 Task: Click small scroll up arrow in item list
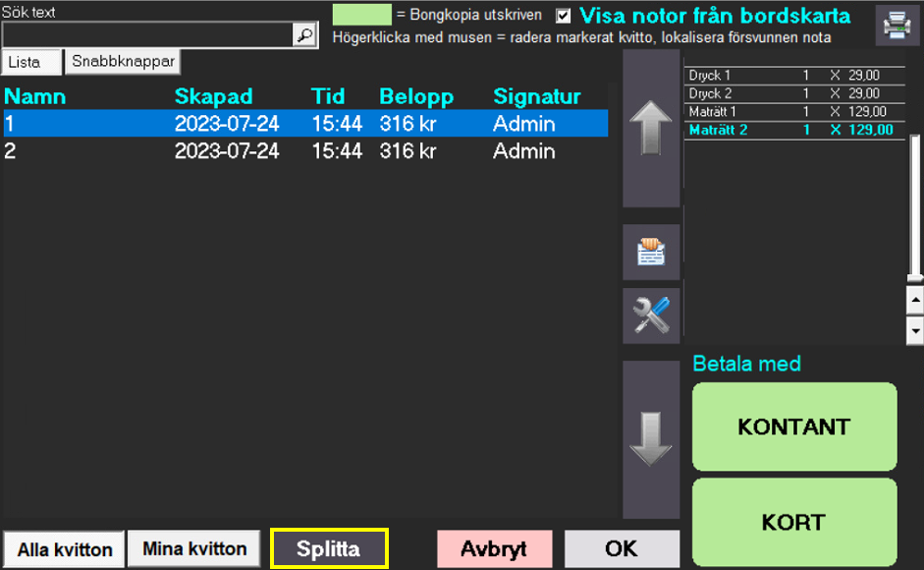pos(915,299)
